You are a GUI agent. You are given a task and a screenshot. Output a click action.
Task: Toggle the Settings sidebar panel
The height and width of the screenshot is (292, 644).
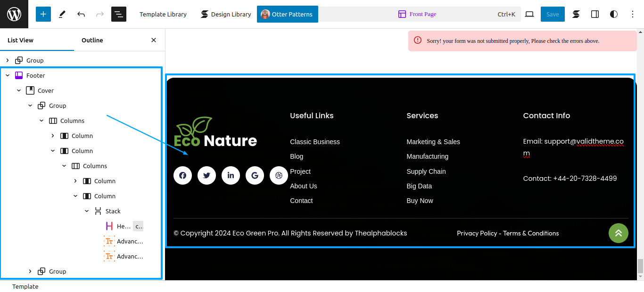click(x=595, y=14)
